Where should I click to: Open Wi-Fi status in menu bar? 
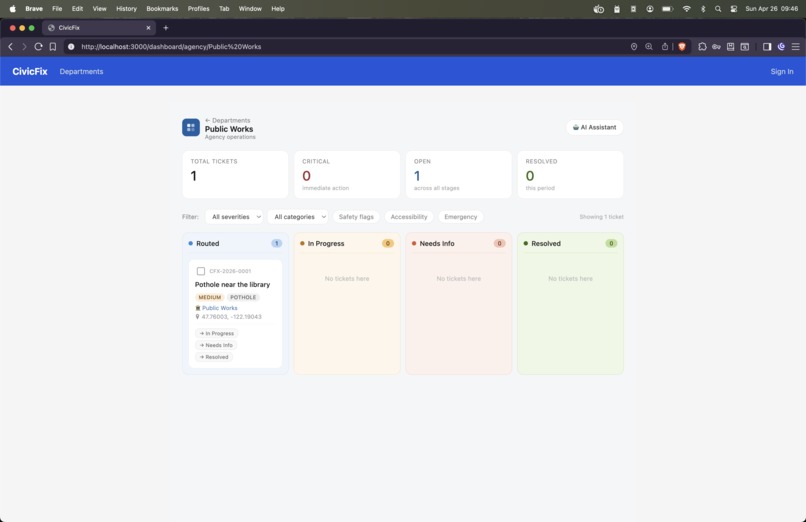(x=686, y=9)
